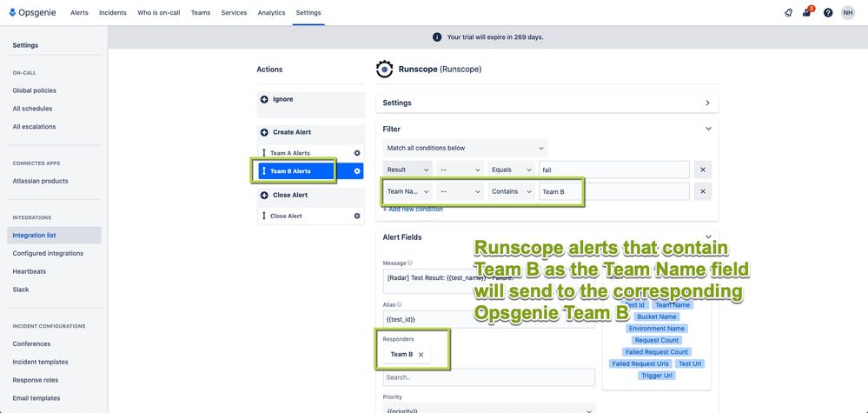This screenshot has height=413, width=868.
Task: Open the notifications icon with red badge
Action: [x=807, y=12]
